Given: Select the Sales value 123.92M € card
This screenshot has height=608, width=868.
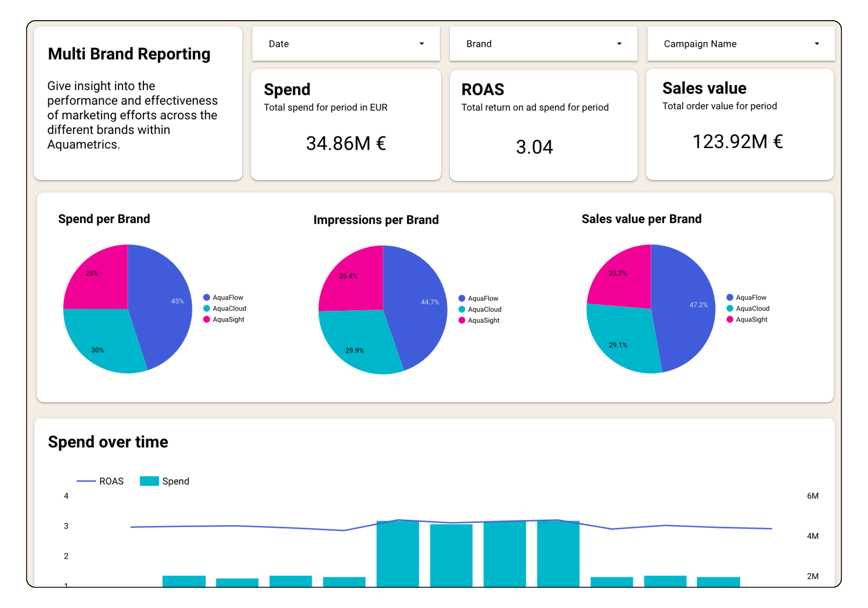Looking at the screenshot, I should [737, 142].
